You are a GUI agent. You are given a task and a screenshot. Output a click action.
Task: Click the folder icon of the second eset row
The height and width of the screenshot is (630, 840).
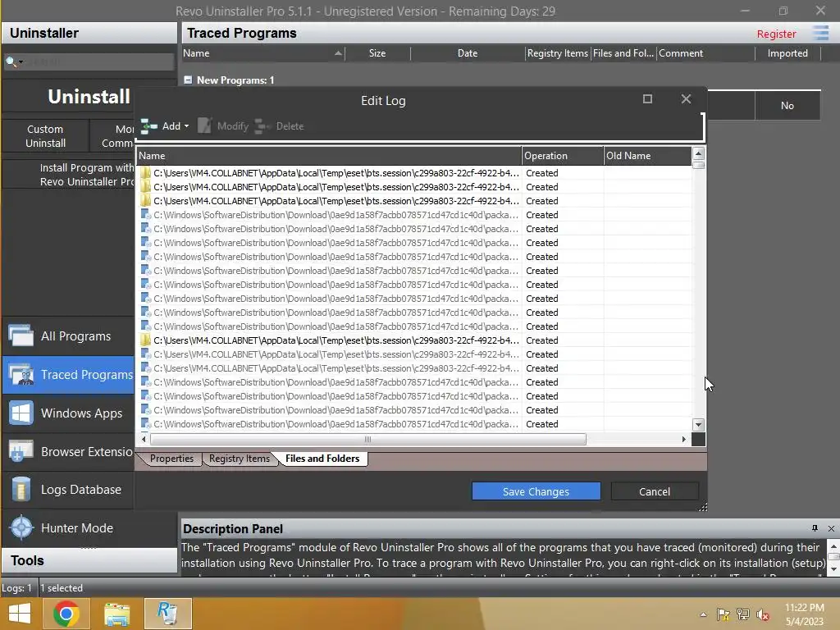145,186
